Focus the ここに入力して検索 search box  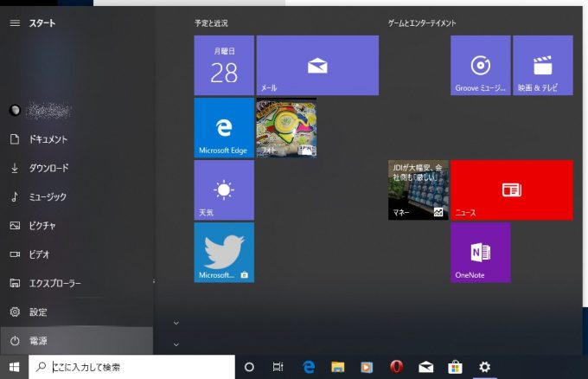(x=131, y=367)
